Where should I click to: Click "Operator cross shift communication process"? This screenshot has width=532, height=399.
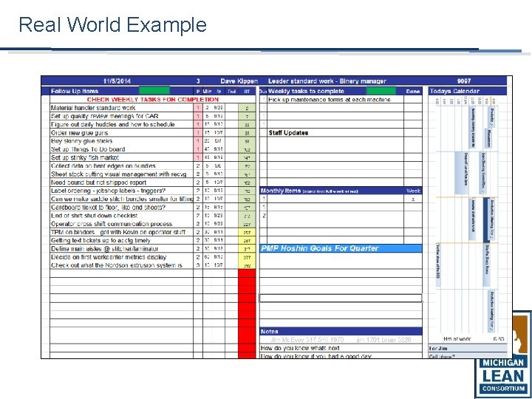pyautogui.click(x=112, y=224)
